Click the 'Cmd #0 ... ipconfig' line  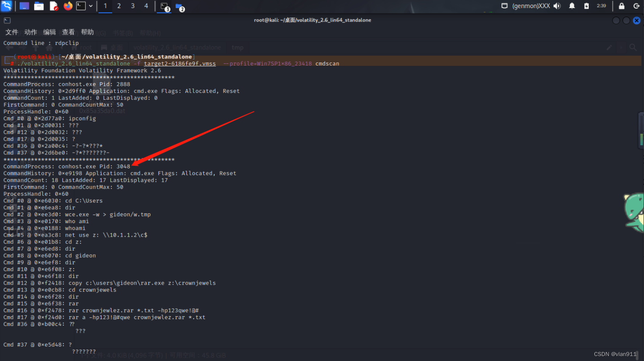49,119
